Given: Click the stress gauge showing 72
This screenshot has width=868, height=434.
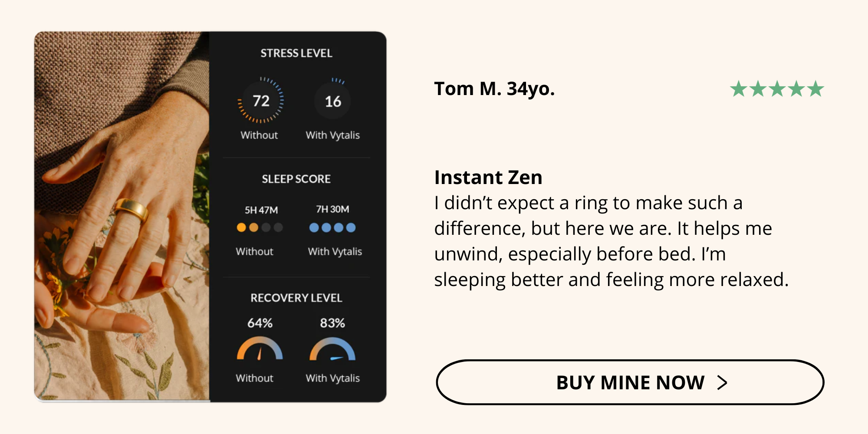Looking at the screenshot, I should pyautogui.click(x=261, y=101).
